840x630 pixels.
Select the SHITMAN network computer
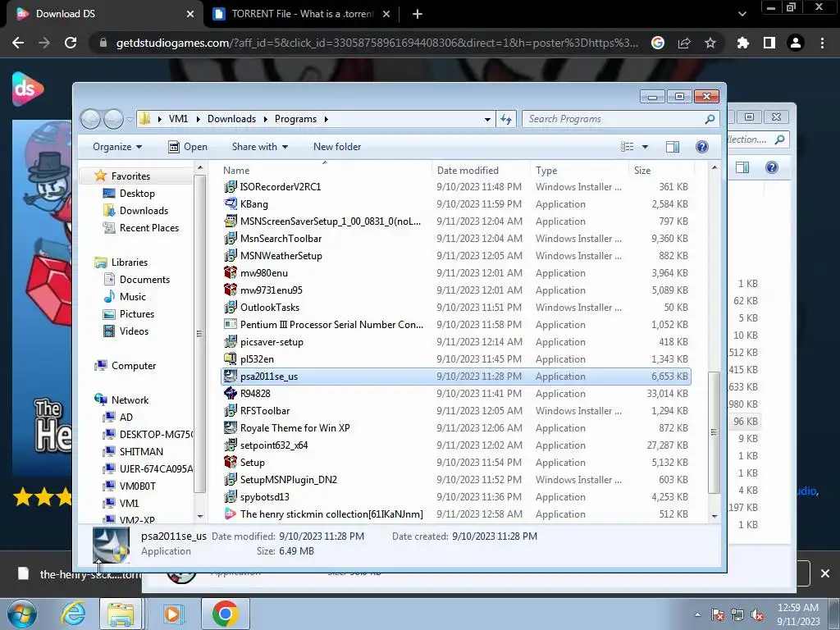pos(141,452)
